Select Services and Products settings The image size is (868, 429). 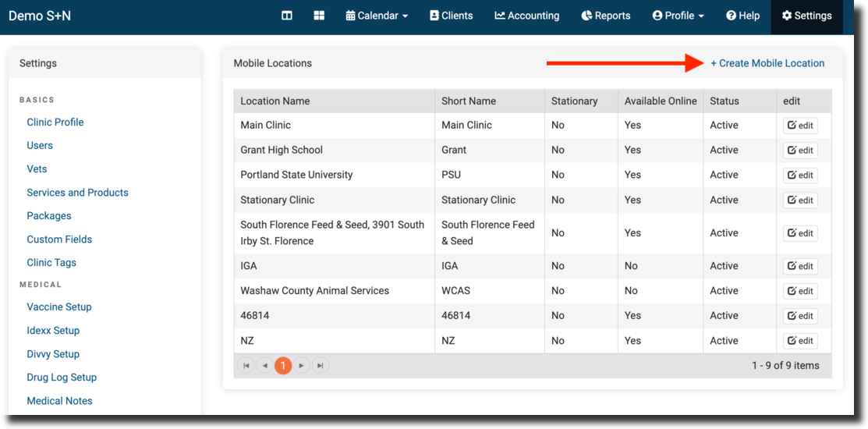77,193
